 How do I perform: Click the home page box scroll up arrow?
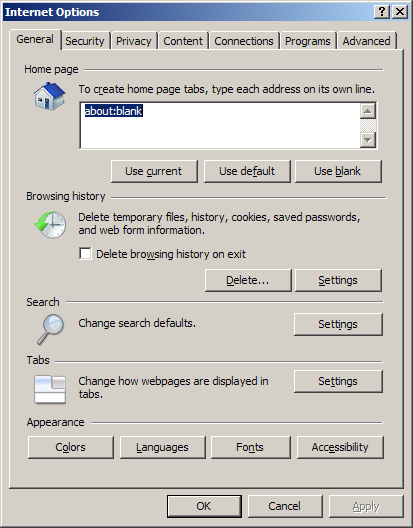pyautogui.click(x=368, y=111)
